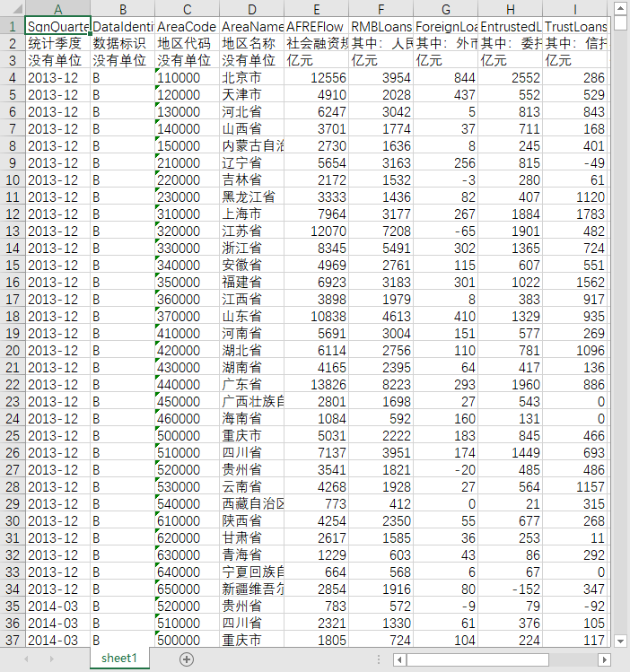Click the vertical scrollbar down arrow

(620, 641)
